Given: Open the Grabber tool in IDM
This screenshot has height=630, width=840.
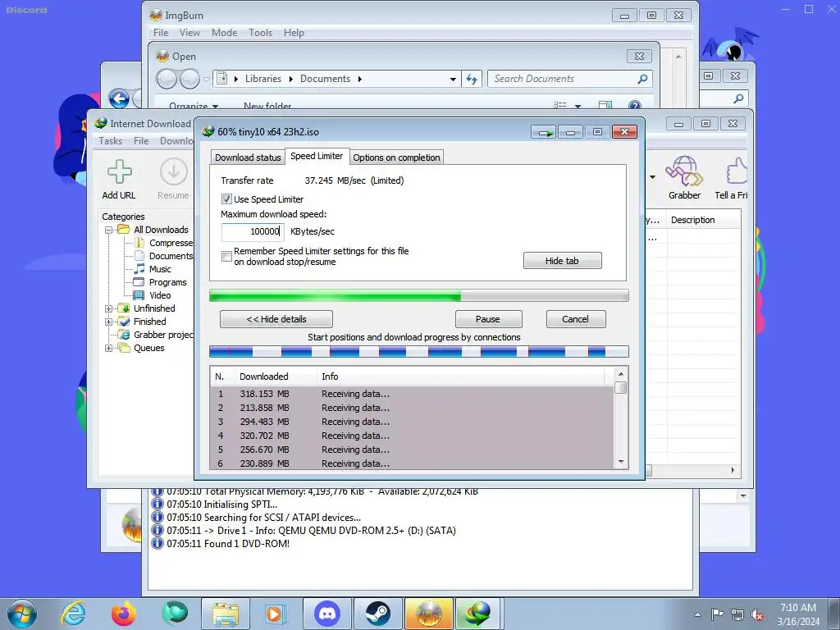Looking at the screenshot, I should (x=684, y=171).
